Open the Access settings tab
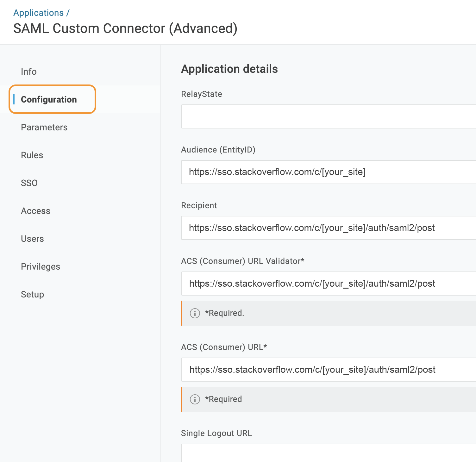The height and width of the screenshot is (462, 476). tap(35, 211)
